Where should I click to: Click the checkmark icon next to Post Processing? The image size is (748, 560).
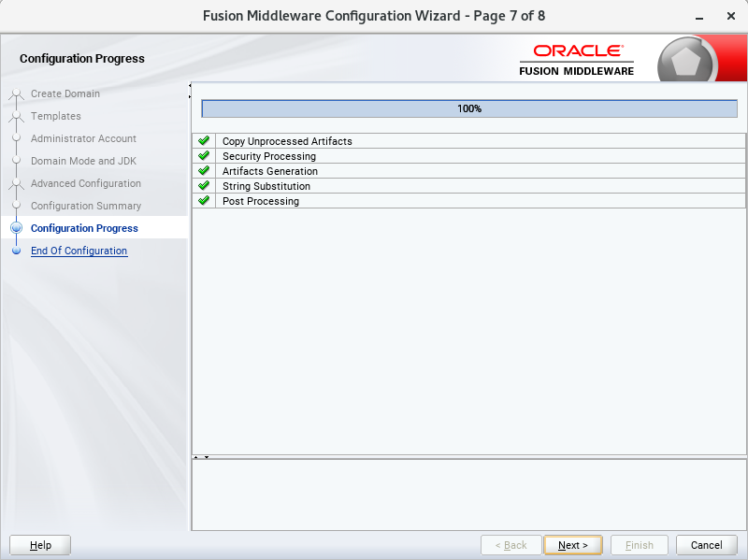[204, 200]
